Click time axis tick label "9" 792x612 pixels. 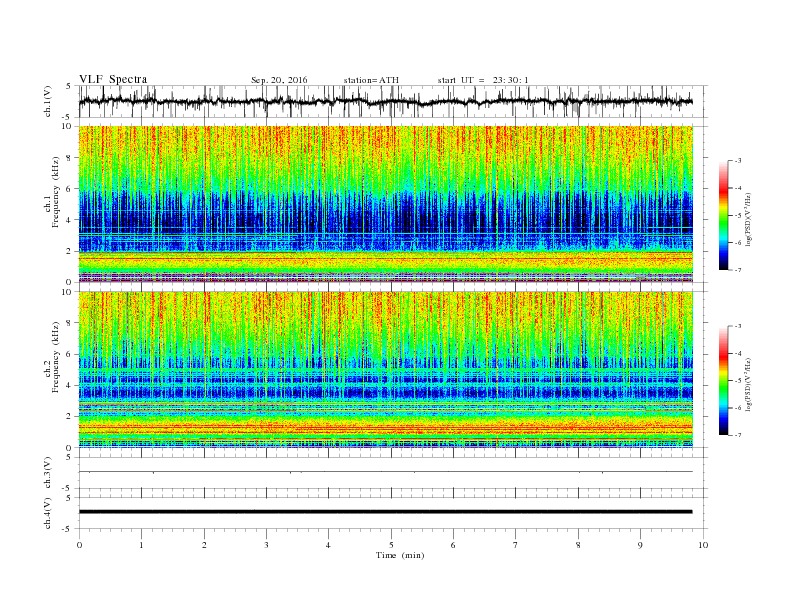tap(640, 545)
